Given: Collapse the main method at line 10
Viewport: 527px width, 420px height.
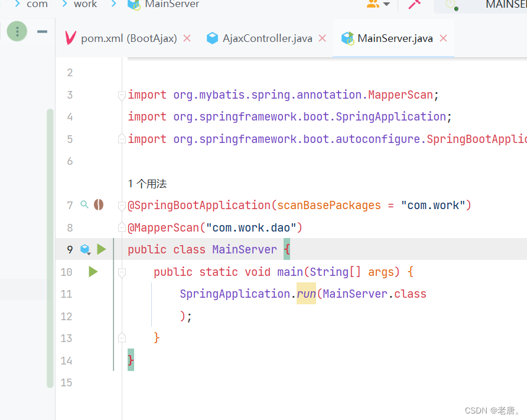Looking at the screenshot, I should pos(122,272).
